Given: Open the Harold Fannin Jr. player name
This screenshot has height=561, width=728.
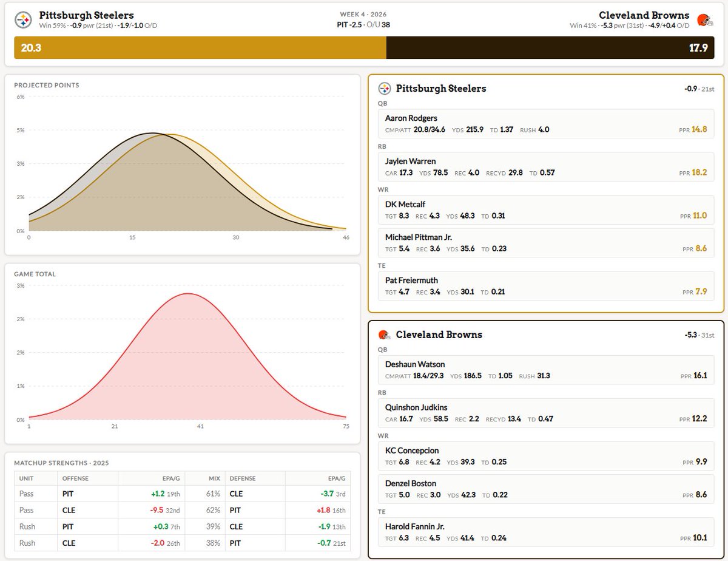Looking at the screenshot, I should click(415, 526).
